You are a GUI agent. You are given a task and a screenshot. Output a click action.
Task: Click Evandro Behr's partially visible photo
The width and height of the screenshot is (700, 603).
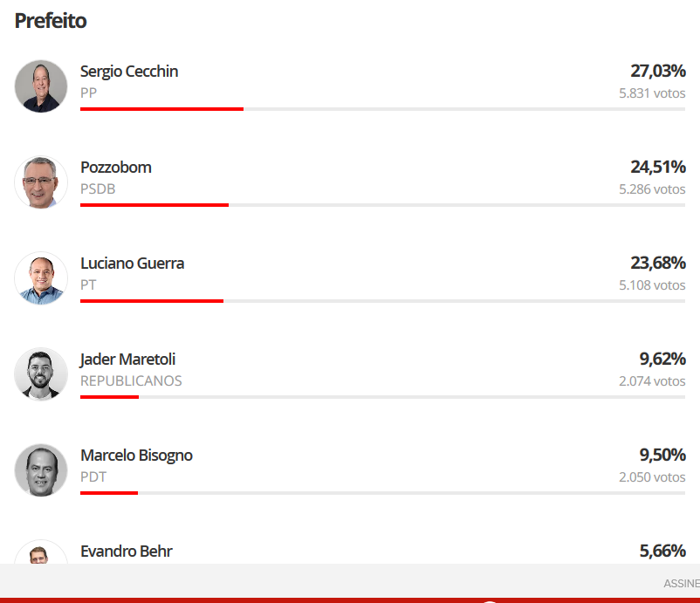[41, 552]
